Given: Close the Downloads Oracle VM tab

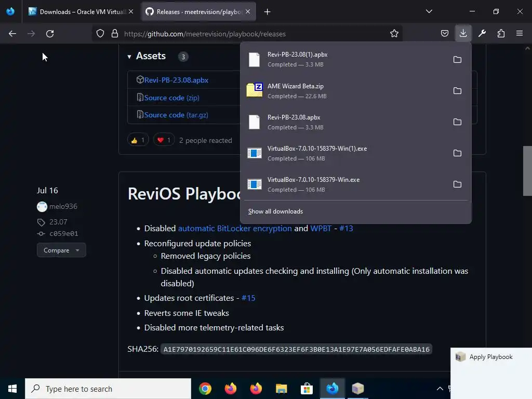Looking at the screenshot, I should (131, 11).
